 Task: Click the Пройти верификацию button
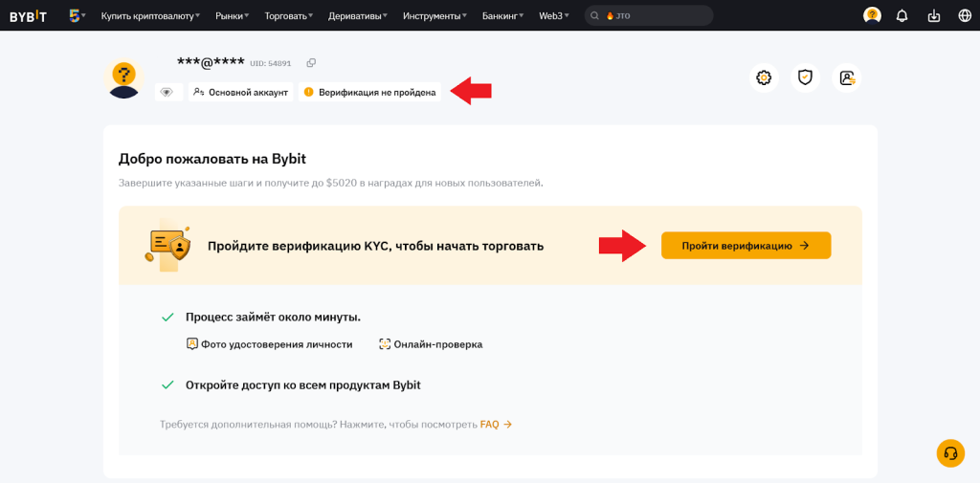[746, 246]
